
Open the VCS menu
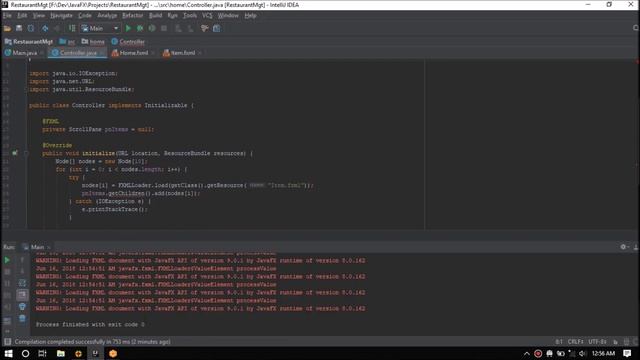pyautogui.click(x=207, y=16)
